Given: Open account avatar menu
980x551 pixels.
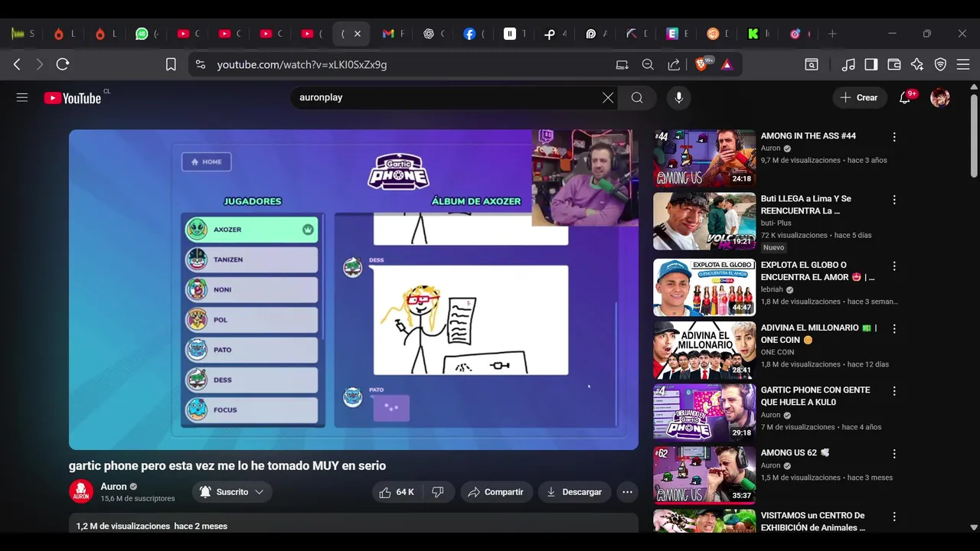Looking at the screenshot, I should [x=940, y=97].
